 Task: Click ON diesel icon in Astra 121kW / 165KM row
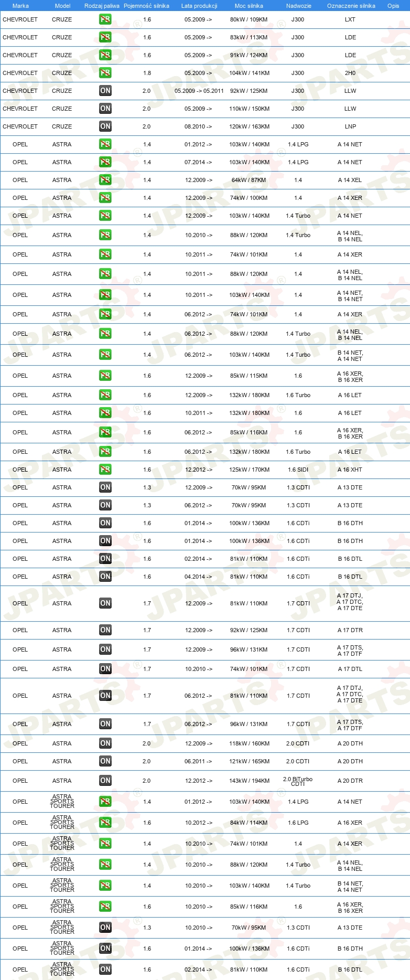tap(105, 761)
